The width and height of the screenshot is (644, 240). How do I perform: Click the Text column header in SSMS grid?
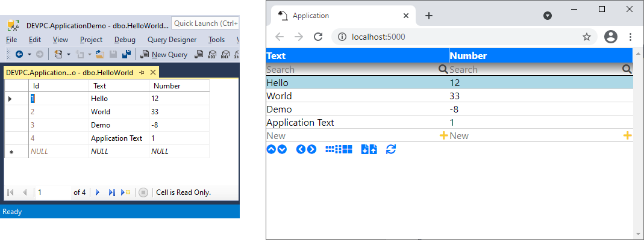point(119,86)
